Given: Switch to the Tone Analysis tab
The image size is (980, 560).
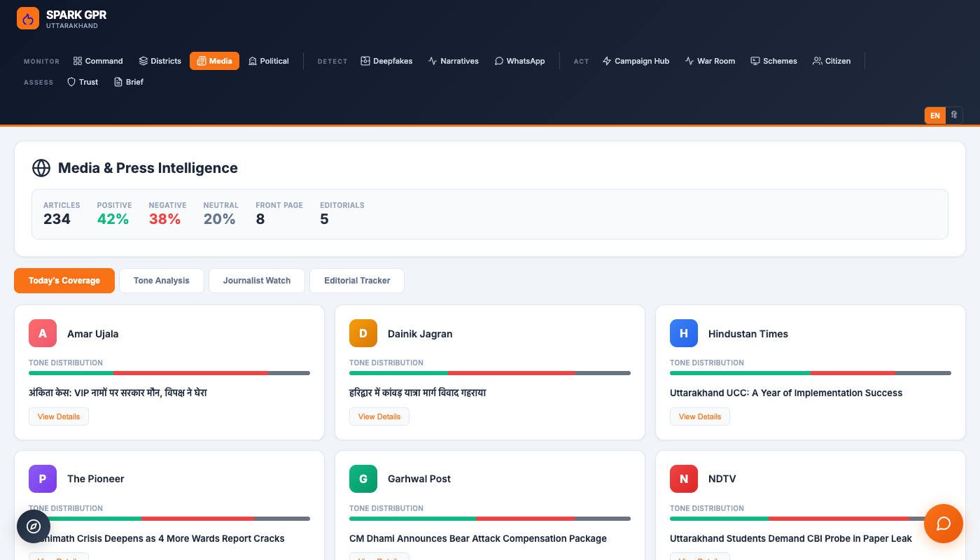Looking at the screenshot, I should click(x=162, y=281).
